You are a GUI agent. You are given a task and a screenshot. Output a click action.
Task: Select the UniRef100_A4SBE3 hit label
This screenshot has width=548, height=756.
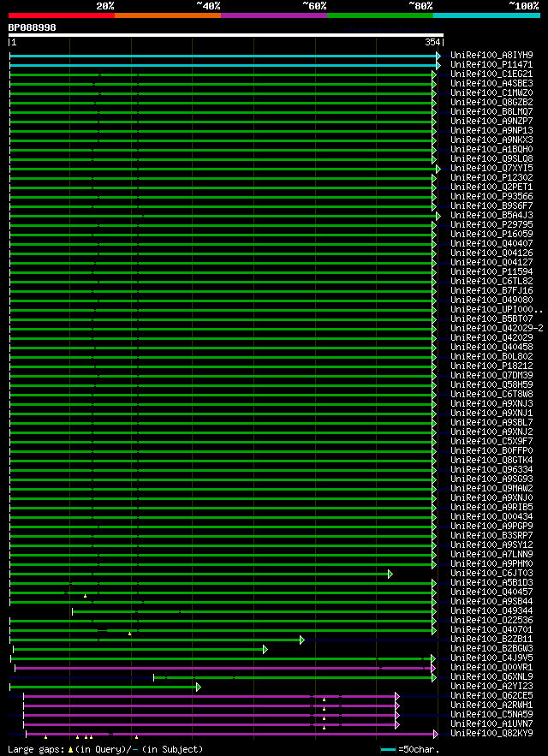tap(491, 84)
